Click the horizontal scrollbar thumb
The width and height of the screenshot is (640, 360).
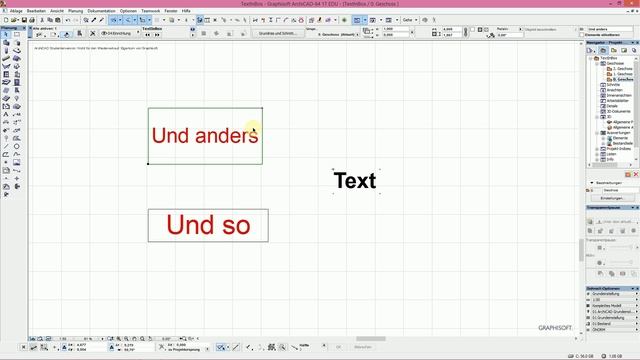click(x=371, y=338)
